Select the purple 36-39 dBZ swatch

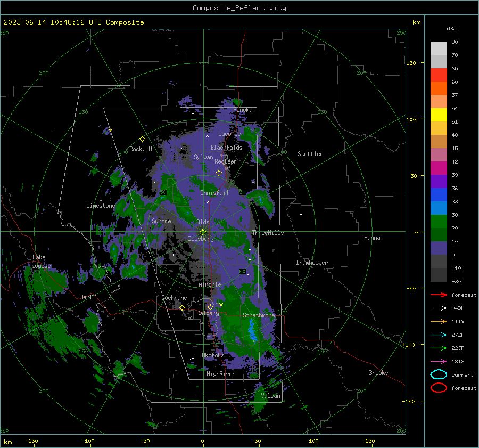tap(439, 181)
